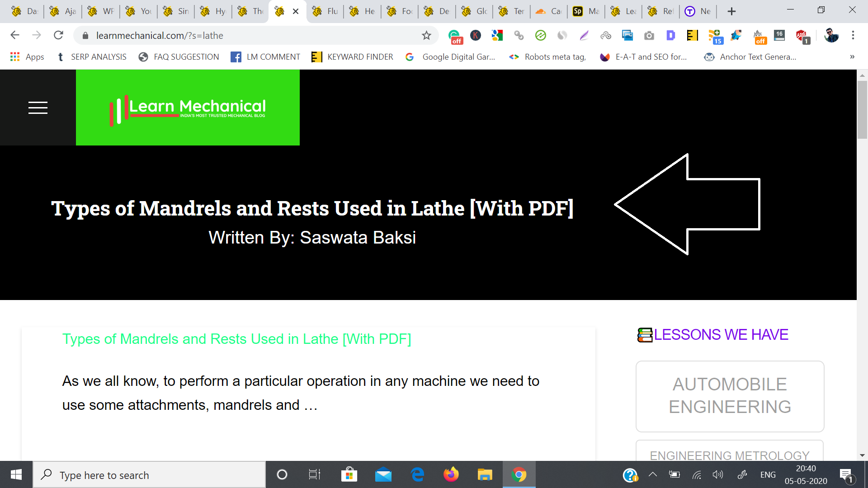The width and height of the screenshot is (868, 488).
Task: Open a new browser tab
Action: click(731, 11)
